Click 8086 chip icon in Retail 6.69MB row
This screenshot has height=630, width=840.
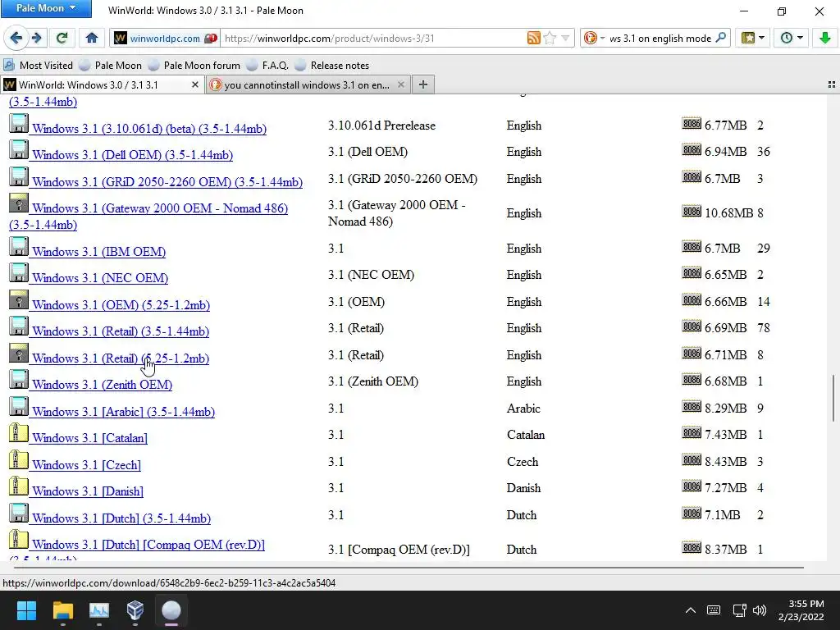(x=692, y=326)
